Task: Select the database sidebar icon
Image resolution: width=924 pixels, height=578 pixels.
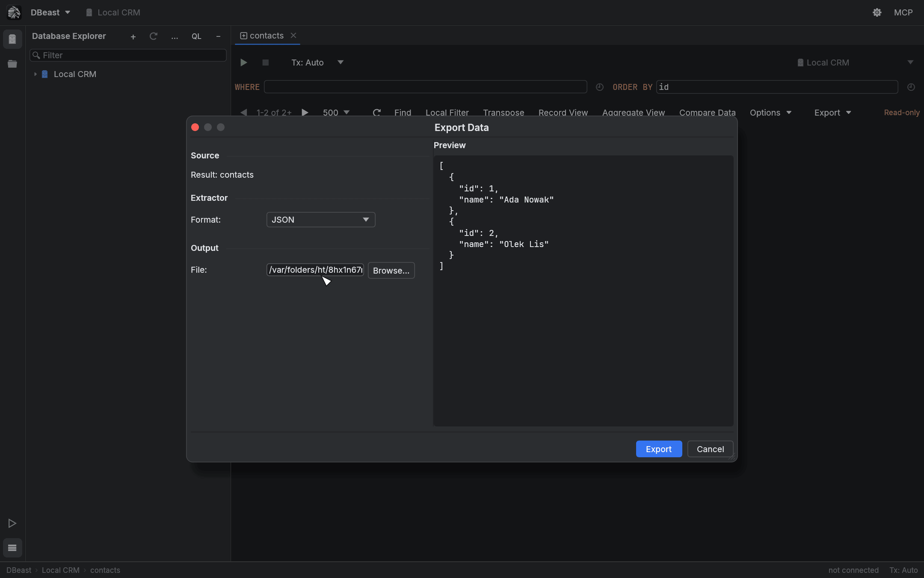Action: (x=12, y=39)
